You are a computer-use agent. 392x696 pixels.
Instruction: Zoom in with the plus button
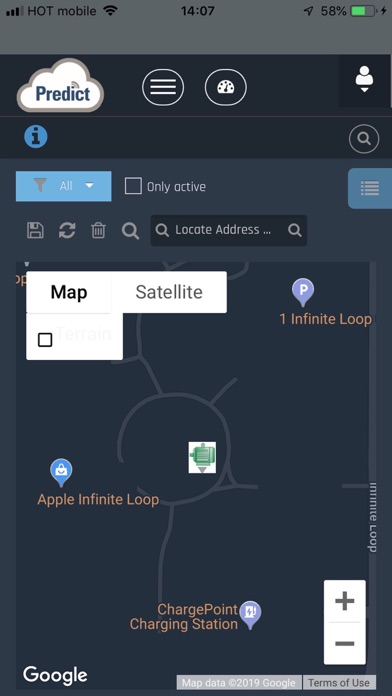(x=344, y=601)
